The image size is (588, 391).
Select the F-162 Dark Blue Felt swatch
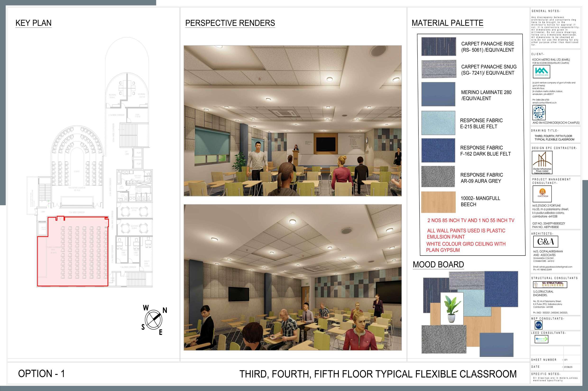point(438,150)
